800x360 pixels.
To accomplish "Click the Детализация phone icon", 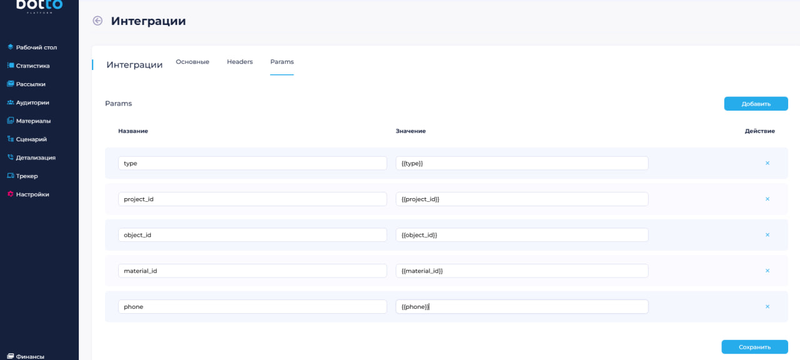I will pyautogui.click(x=10, y=157).
